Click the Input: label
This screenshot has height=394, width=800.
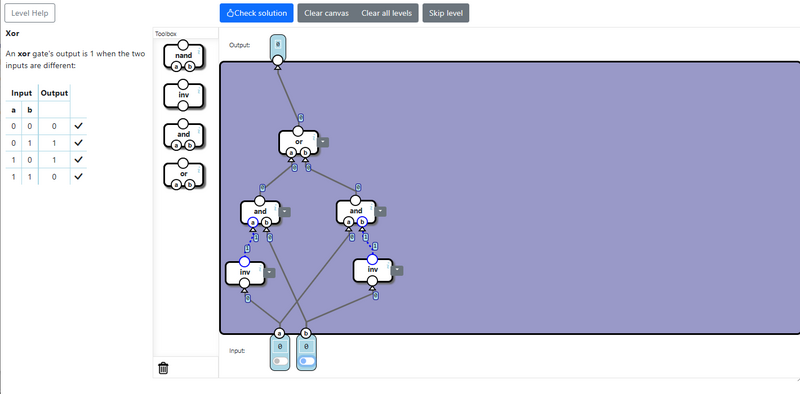coord(237,351)
